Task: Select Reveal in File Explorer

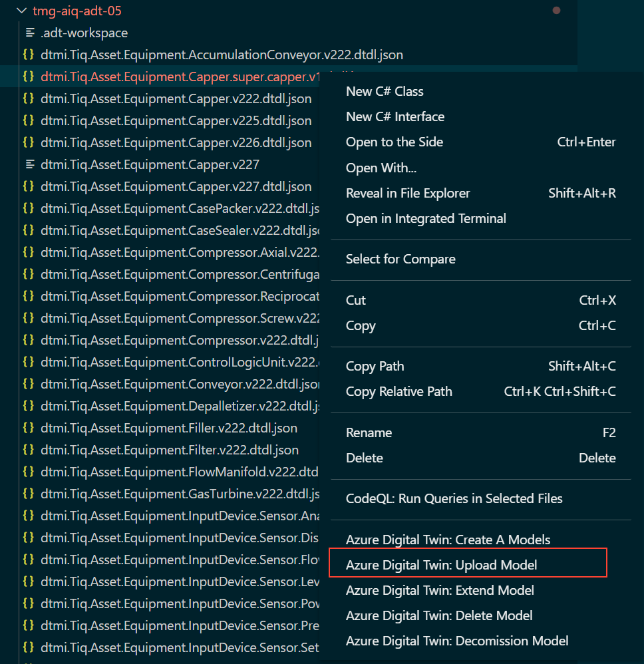Action: coord(480,194)
